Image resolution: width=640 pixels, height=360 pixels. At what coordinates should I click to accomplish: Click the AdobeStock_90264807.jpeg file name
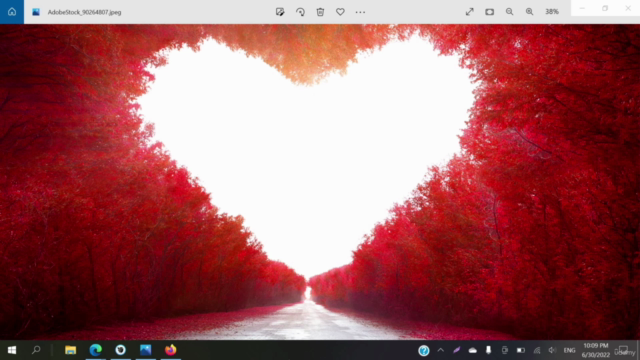click(84, 12)
